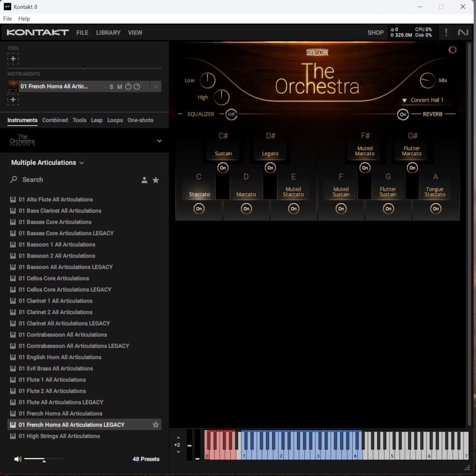
Task: Toggle the Muted Staccato On button
Action: coord(294,209)
